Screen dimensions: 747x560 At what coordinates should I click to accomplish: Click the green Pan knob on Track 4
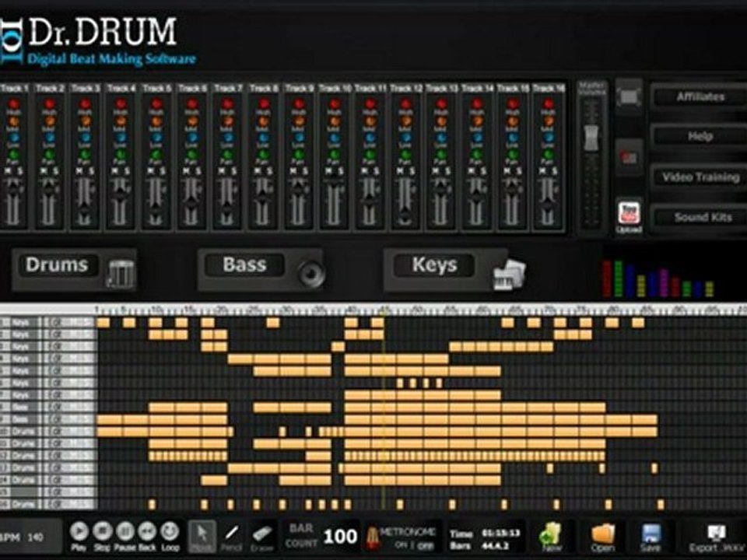point(121,155)
